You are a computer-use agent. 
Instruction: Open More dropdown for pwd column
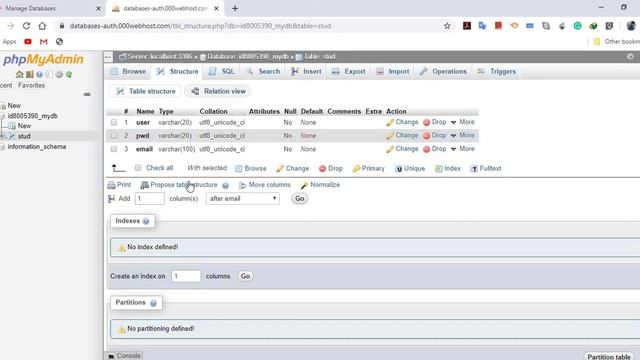(x=462, y=135)
